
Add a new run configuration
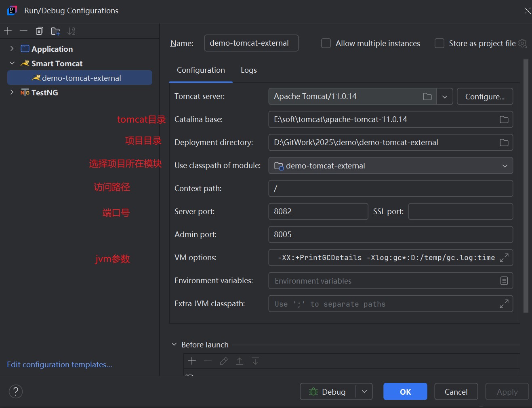point(8,31)
